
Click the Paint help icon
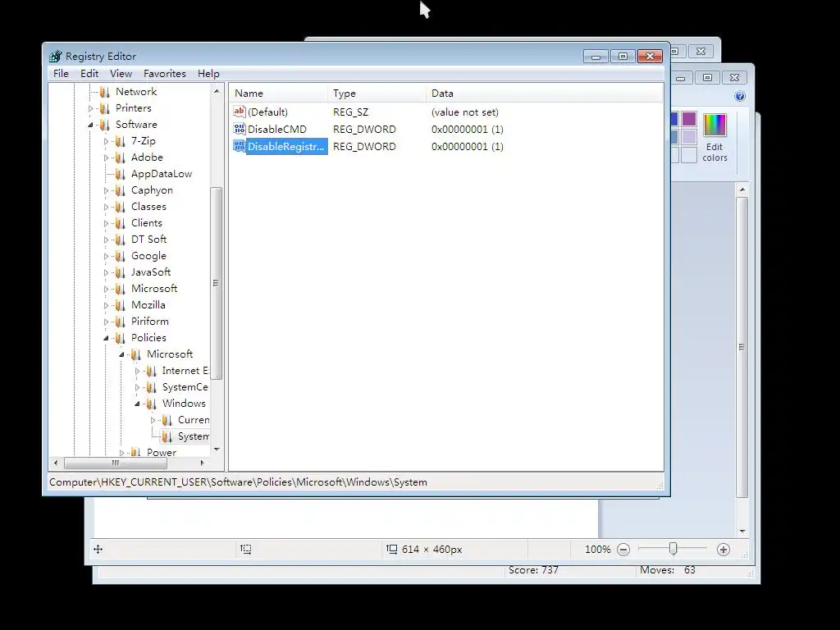[x=740, y=96]
